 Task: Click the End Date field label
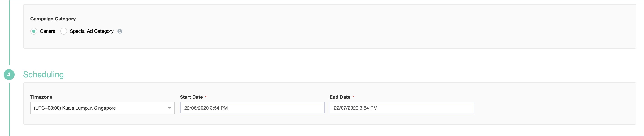coord(340,97)
